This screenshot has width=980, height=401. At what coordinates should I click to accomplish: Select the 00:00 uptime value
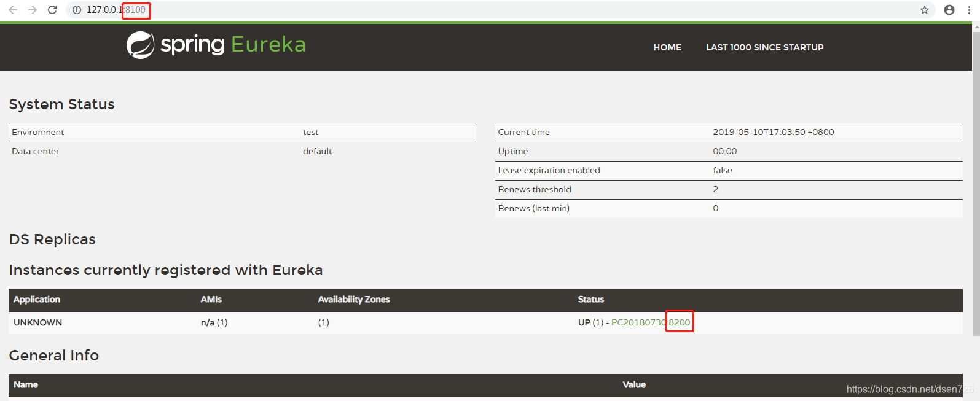point(724,151)
